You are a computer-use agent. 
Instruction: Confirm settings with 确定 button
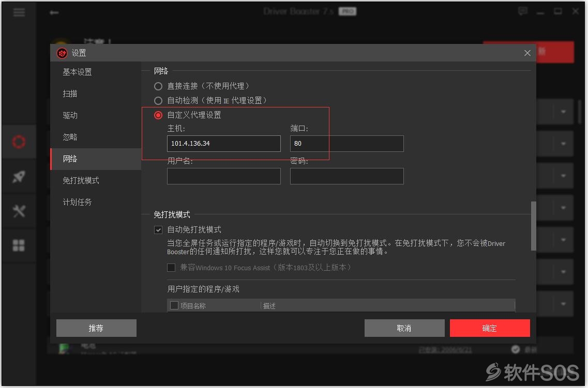[x=490, y=328]
